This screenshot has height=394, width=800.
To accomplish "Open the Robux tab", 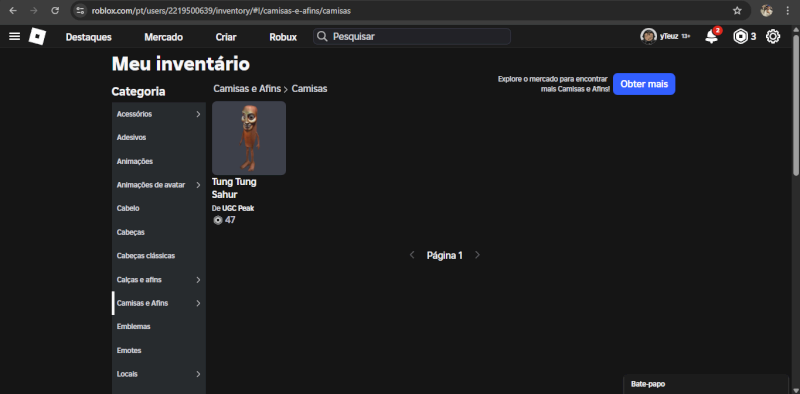I will tap(283, 37).
